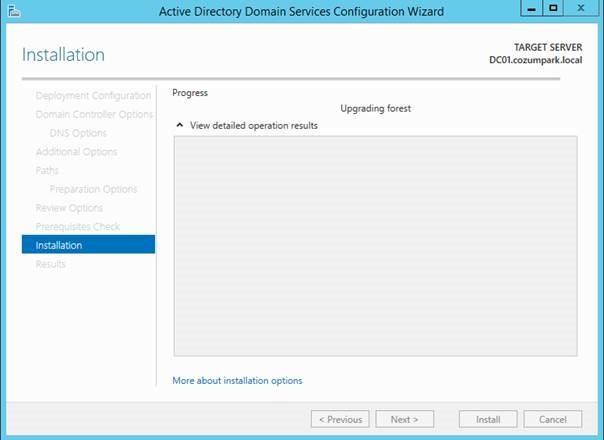Maximize the wizard window
The height and width of the screenshot is (440, 604).
click(x=553, y=8)
